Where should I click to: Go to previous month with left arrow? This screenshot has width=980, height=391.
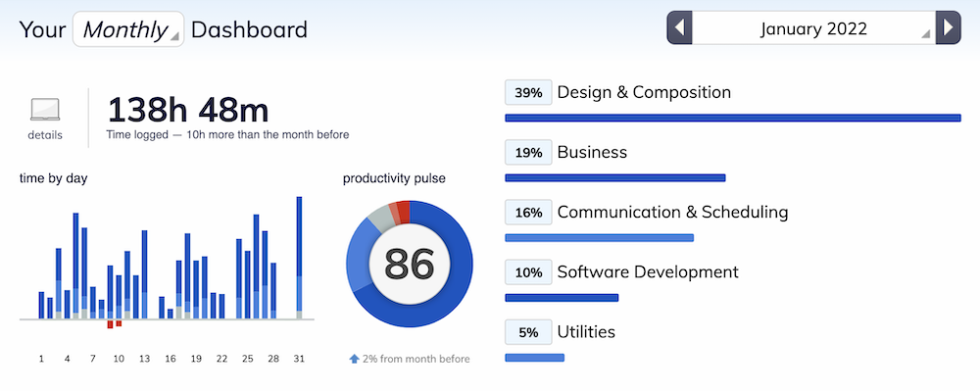click(679, 28)
